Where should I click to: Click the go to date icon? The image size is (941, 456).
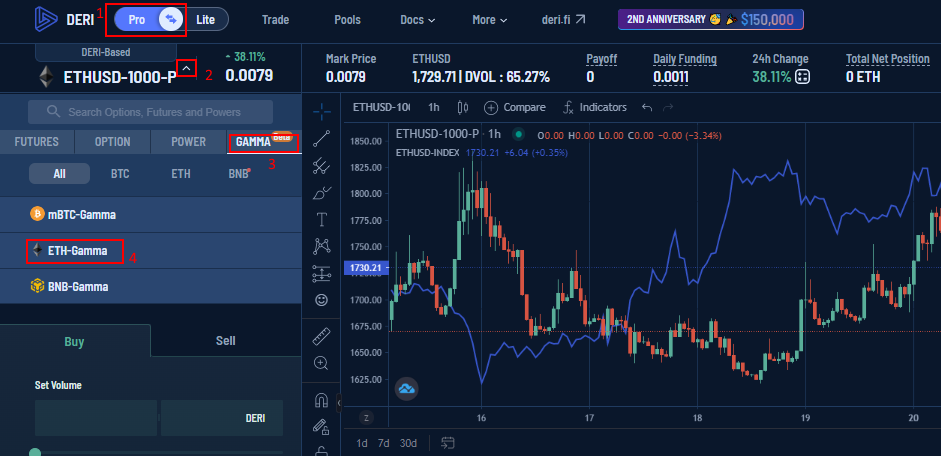[x=448, y=443]
